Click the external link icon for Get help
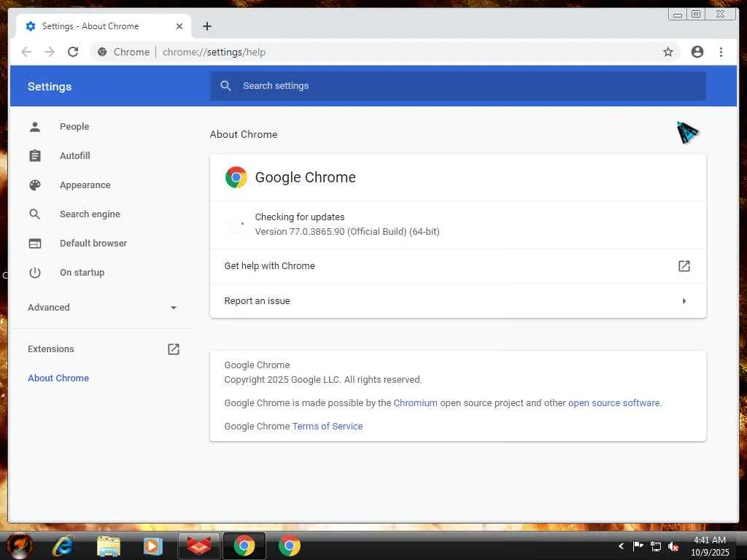747x560 pixels. (684, 266)
